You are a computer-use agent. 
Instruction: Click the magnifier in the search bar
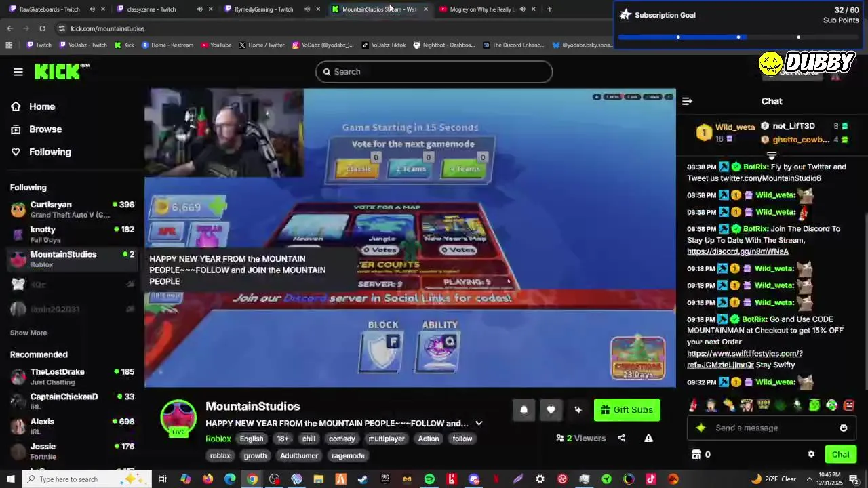pyautogui.click(x=327, y=72)
